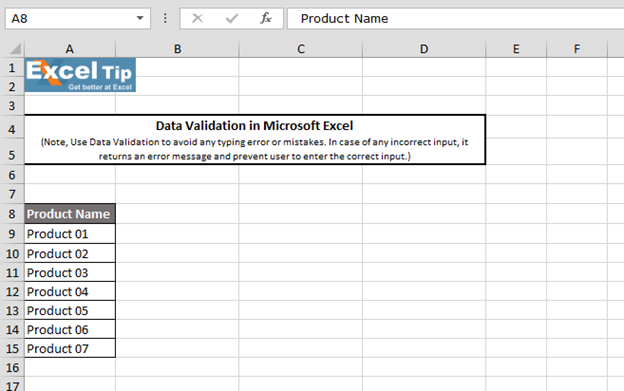The image size is (624, 391).
Task: Click the formula bar containing Product Name
Action: click(x=455, y=18)
